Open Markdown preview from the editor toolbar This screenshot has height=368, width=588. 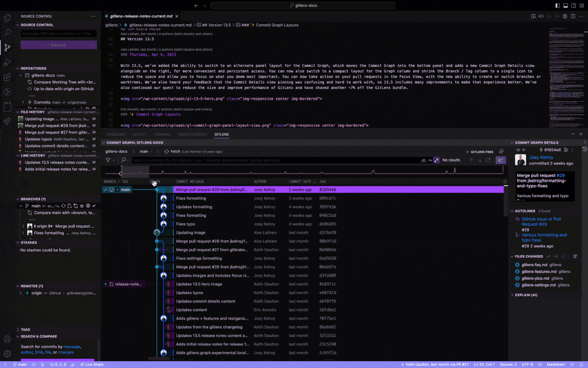(533, 16)
